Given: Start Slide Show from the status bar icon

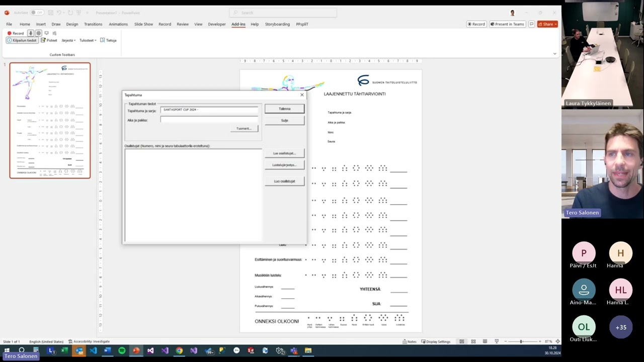Looking at the screenshot, I should pos(497,342).
